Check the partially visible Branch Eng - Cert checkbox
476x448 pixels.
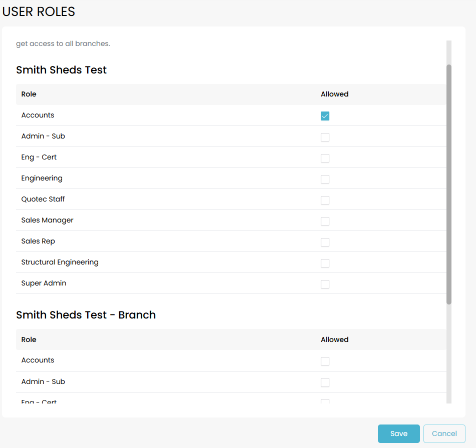pyautogui.click(x=325, y=401)
